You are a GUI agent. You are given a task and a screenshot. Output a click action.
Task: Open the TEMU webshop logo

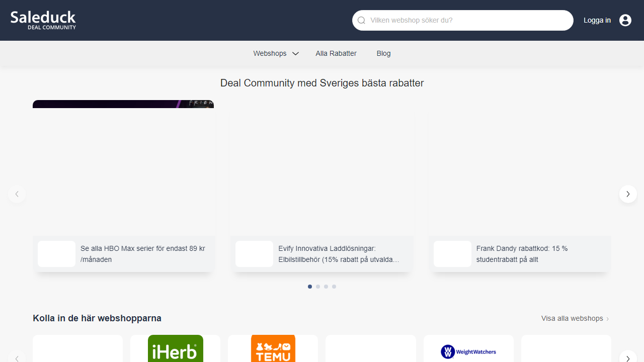pos(273,349)
